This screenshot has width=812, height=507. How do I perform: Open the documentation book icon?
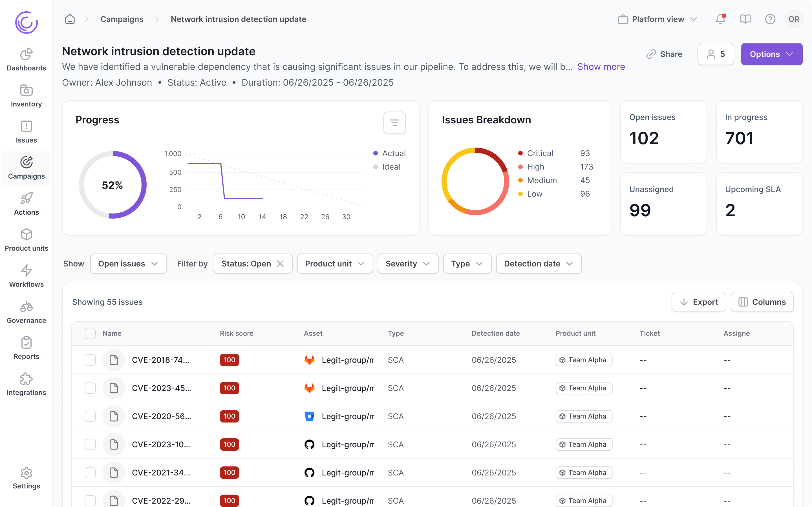pos(745,19)
